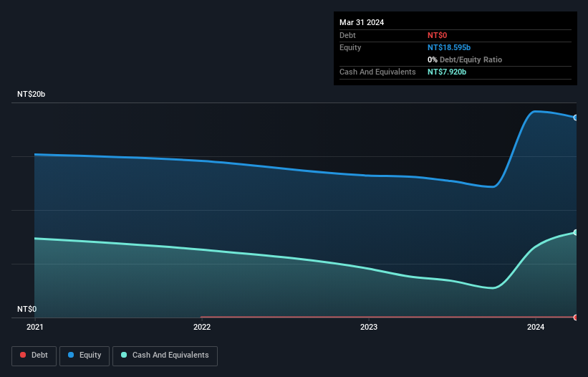Screen dimensions: 588x377
Task: Click the 2021 x-axis label
Action: 35,327
